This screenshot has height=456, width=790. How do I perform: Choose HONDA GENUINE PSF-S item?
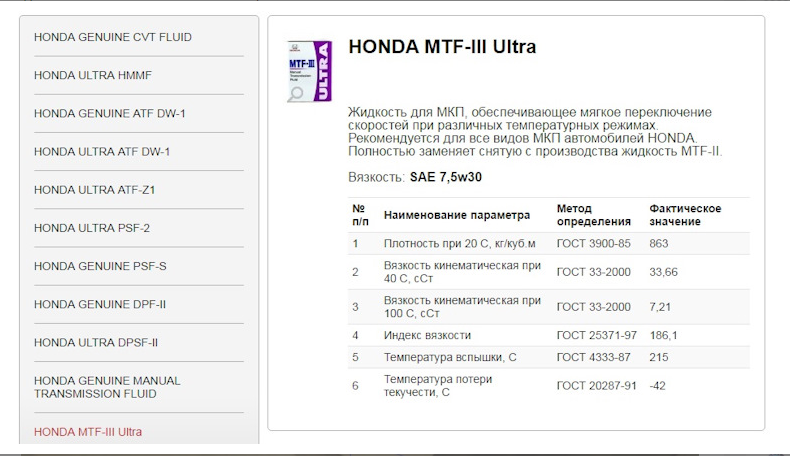100,266
